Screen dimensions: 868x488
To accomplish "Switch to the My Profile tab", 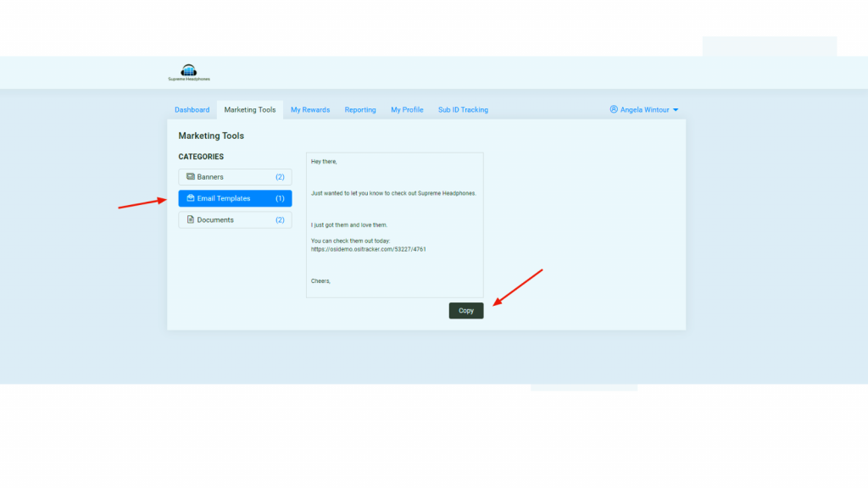I will (x=407, y=109).
